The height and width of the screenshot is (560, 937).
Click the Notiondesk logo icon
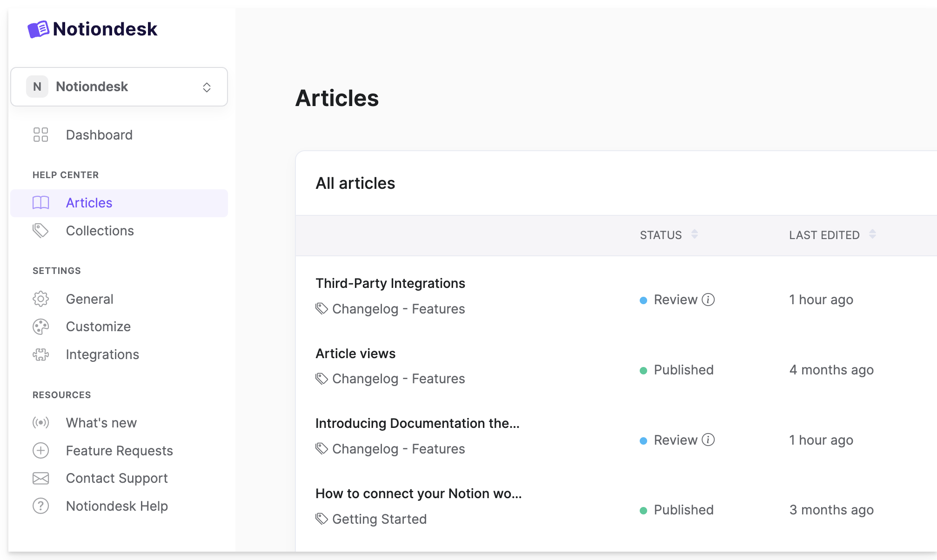coord(39,29)
